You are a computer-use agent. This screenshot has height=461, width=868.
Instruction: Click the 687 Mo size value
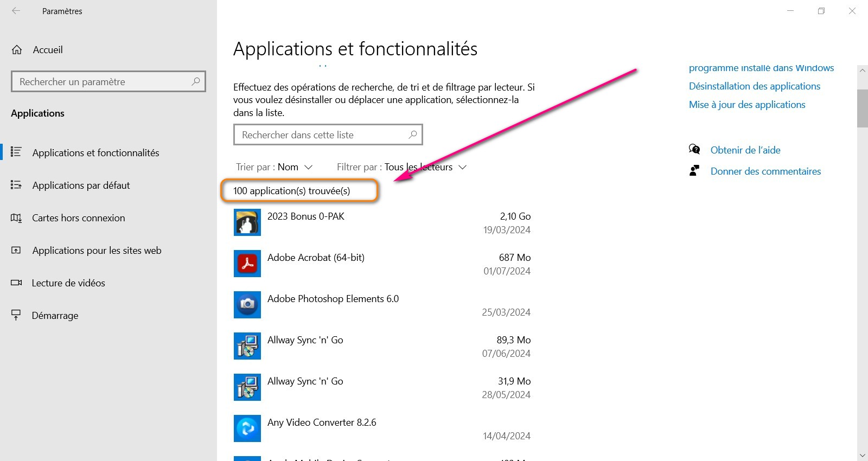pyautogui.click(x=515, y=258)
